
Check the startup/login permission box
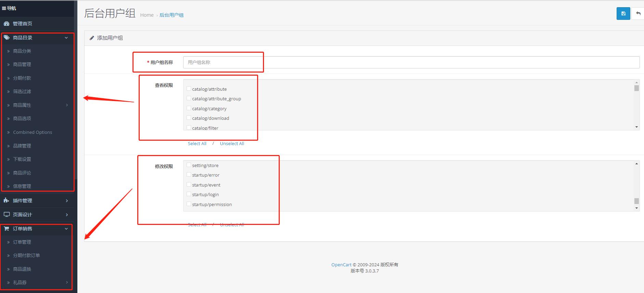(189, 194)
